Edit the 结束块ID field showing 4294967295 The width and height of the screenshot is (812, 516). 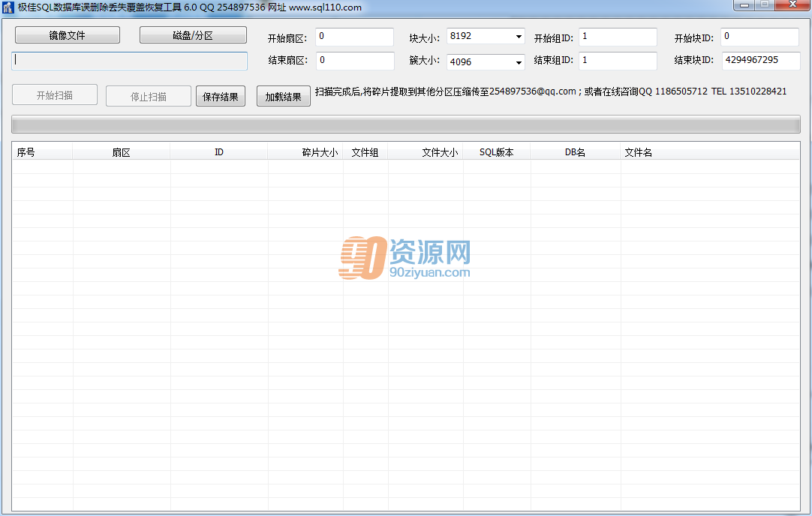tap(761, 61)
